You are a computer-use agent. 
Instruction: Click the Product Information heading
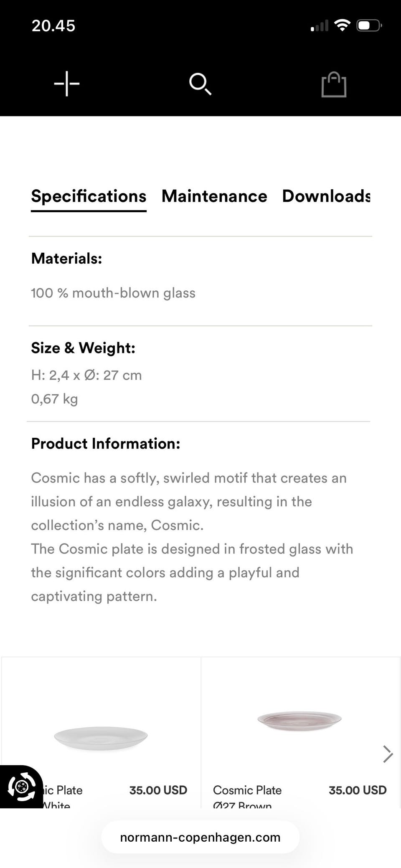coord(106,444)
